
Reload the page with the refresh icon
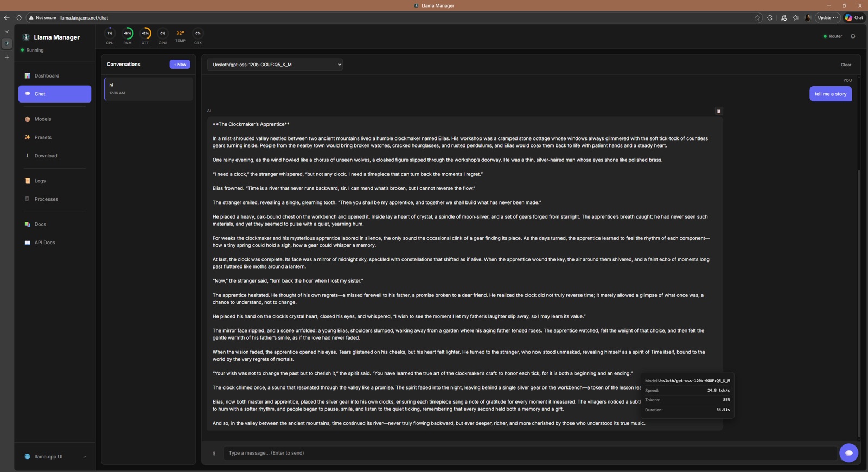19,18
